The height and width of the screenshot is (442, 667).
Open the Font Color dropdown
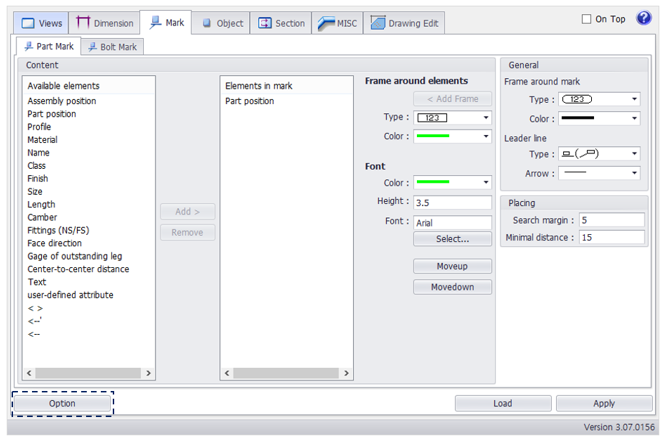[452, 182]
